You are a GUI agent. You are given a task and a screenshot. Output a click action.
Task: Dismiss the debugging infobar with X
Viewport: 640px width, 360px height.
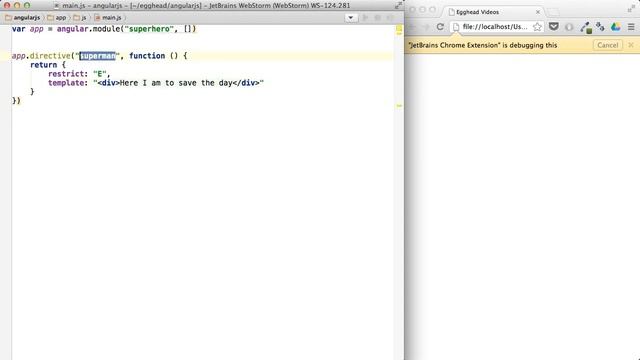click(631, 45)
